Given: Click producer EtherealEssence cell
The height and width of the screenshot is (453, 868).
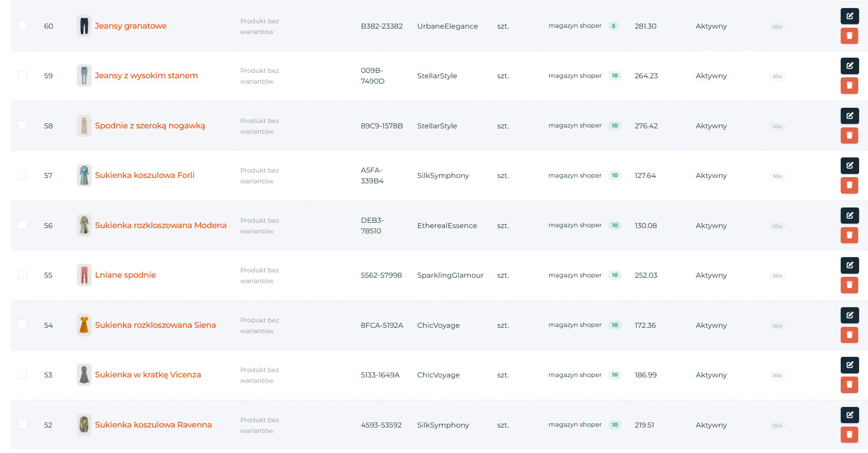Looking at the screenshot, I should click(x=447, y=225).
